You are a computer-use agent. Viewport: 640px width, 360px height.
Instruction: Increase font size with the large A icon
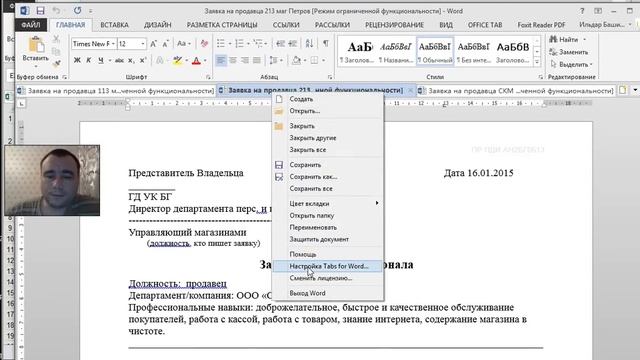(153, 44)
